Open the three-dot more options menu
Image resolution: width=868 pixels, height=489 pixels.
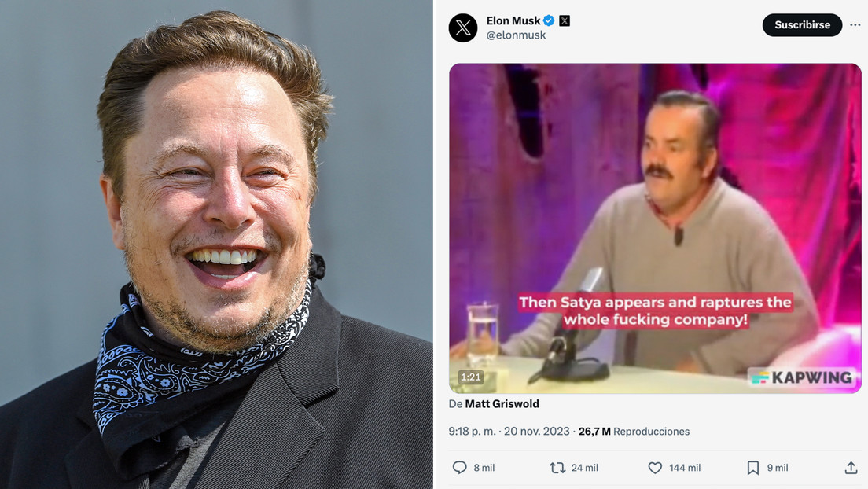855,25
